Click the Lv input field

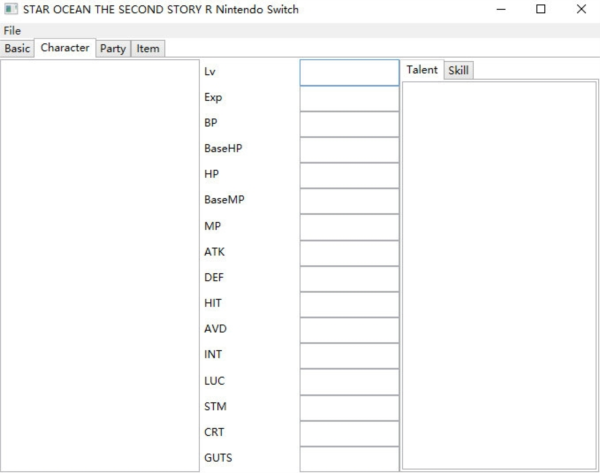349,73
